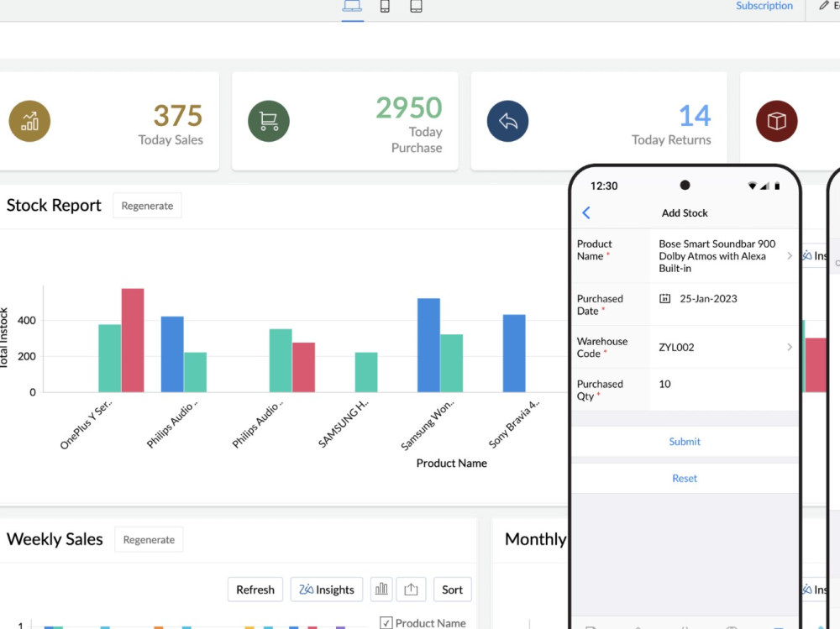This screenshot has width=840, height=629.
Task: Click the blue Samsung Won.. bar
Action: pyautogui.click(x=428, y=345)
